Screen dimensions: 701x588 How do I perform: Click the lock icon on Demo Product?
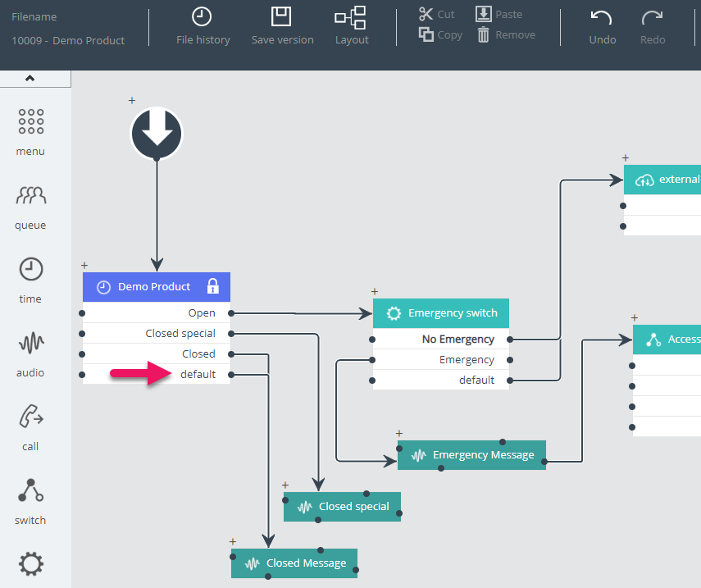[213, 286]
